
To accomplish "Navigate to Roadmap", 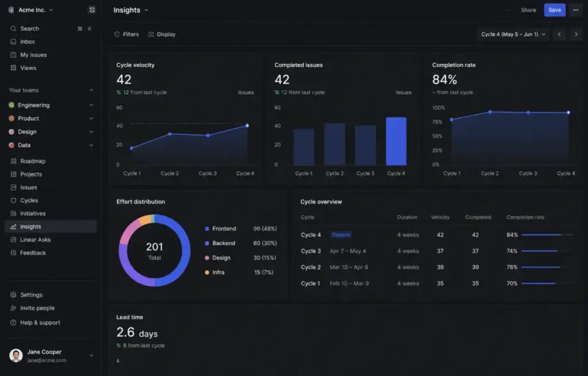I will point(51,161).
